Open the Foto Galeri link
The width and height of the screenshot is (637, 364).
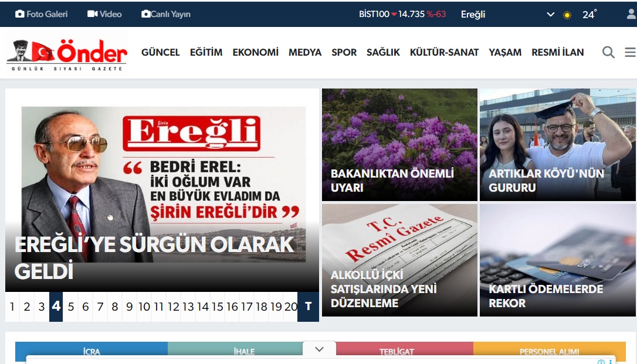(42, 14)
